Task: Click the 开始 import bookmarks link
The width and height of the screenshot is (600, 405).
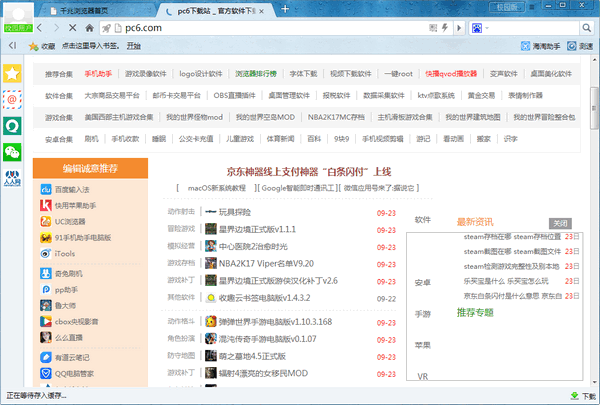Action: click(134, 46)
